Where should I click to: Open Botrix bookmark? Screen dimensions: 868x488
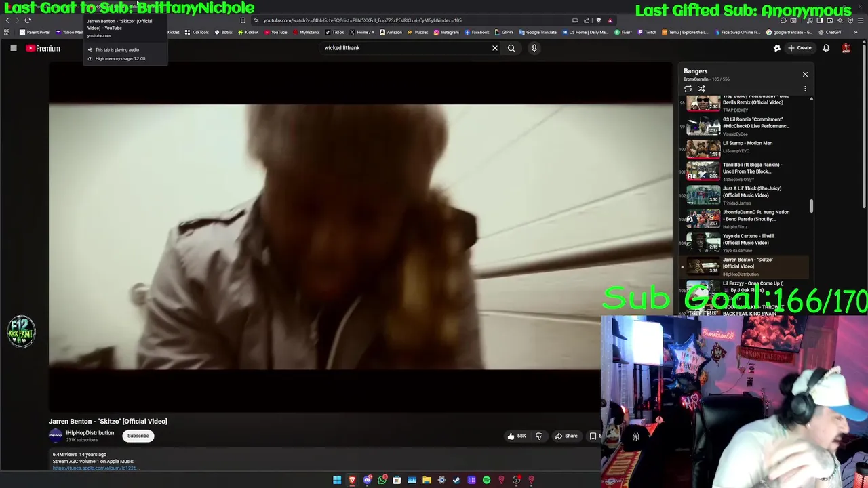(x=224, y=32)
